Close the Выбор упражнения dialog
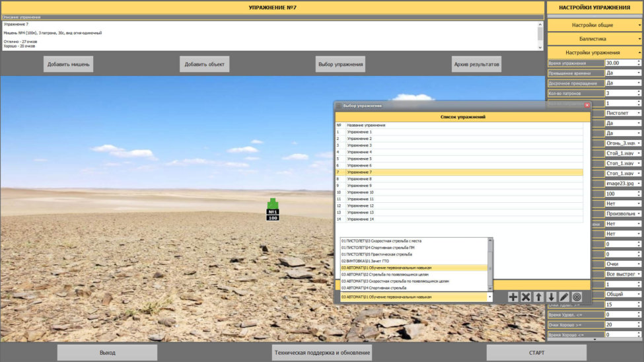 point(587,106)
